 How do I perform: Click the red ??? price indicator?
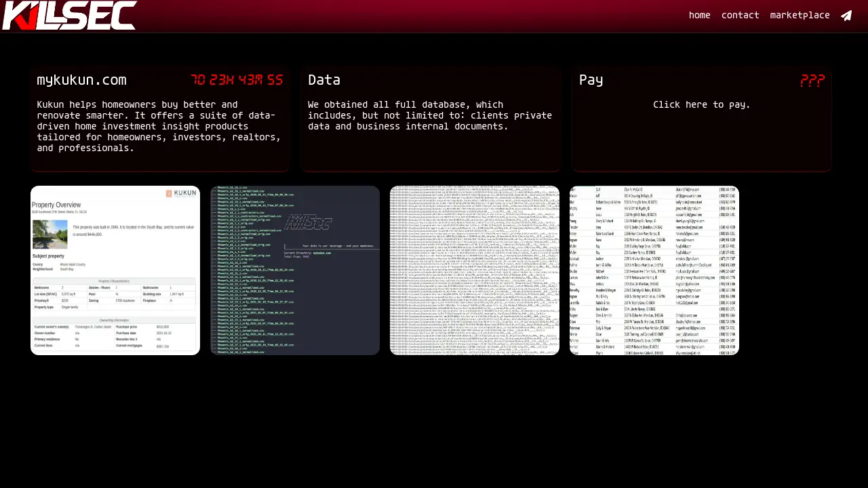point(812,80)
